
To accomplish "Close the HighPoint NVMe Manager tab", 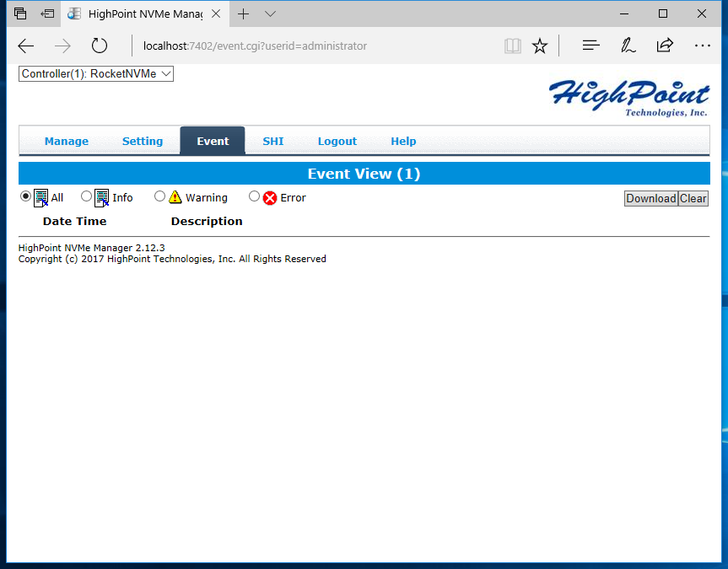I will click(x=216, y=14).
